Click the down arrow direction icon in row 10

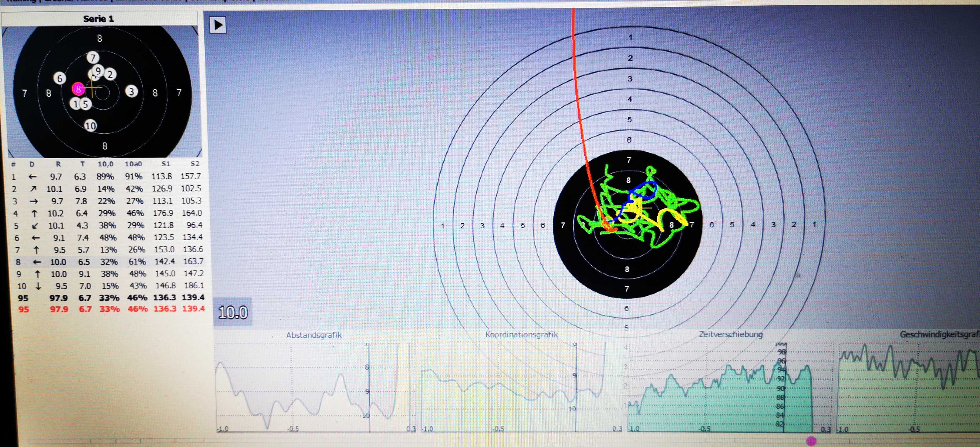pos(38,286)
